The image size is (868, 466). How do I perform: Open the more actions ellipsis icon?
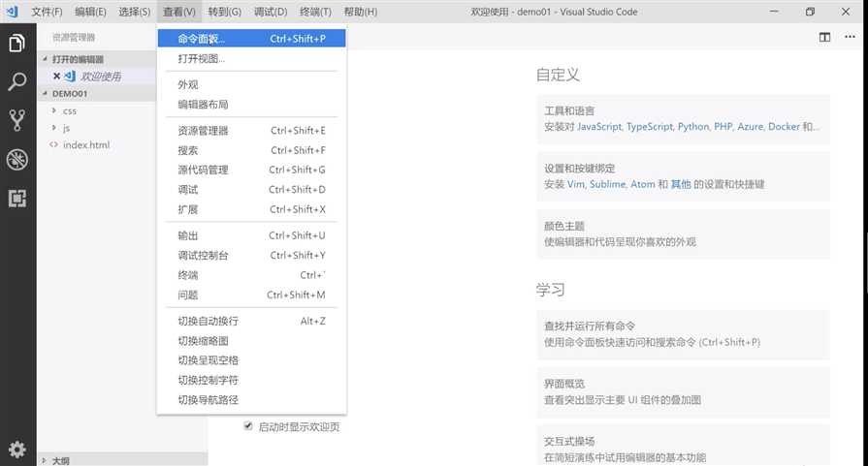tap(850, 37)
